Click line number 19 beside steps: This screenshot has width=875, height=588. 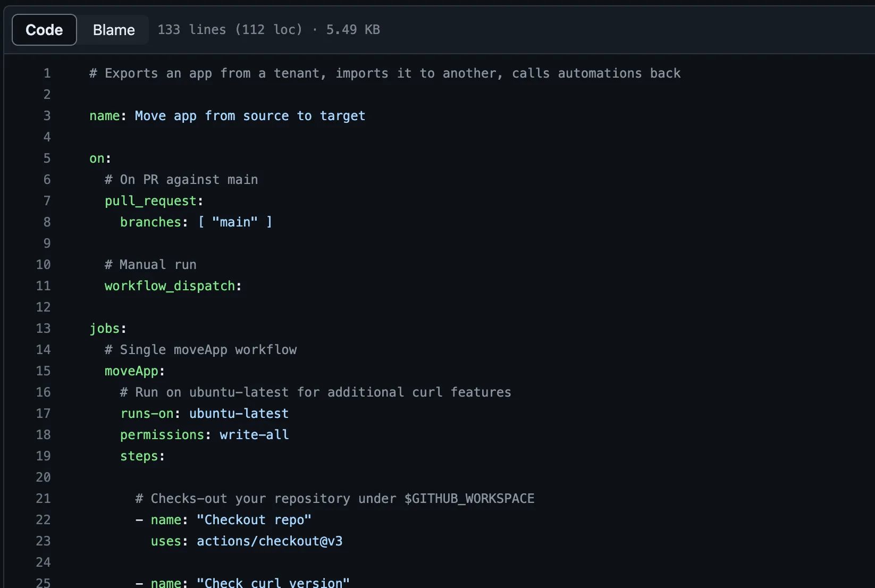(43, 456)
